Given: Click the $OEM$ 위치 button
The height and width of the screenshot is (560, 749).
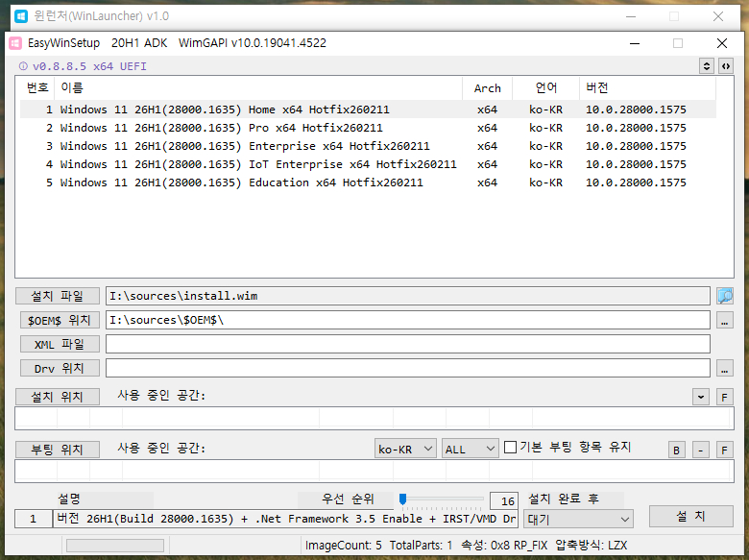Looking at the screenshot, I should tap(60, 320).
